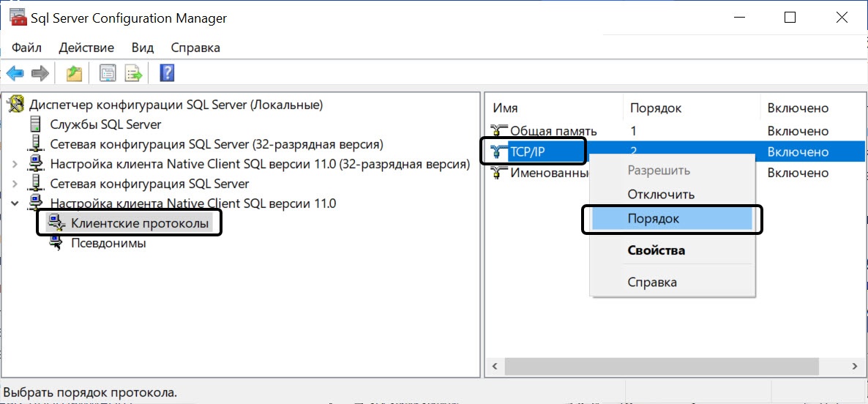Screen dimensions: 868x404
Task: Choose Порядок in the context menu
Action: (653, 219)
